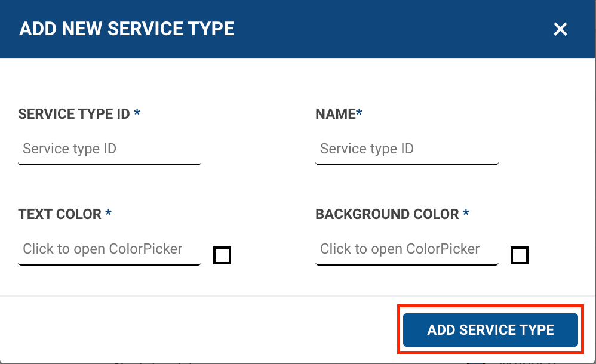Open the Text Color ColorPicker field
This screenshot has height=364, width=596.
click(x=109, y=249)
